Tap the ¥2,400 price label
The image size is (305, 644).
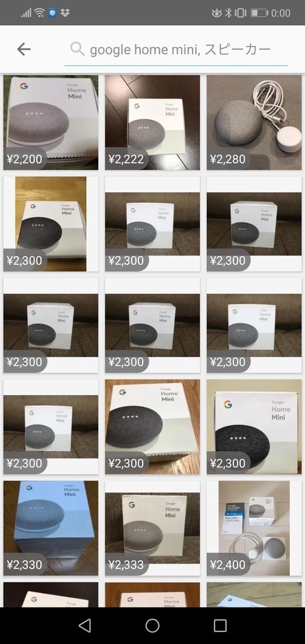(x=228, y=565)
